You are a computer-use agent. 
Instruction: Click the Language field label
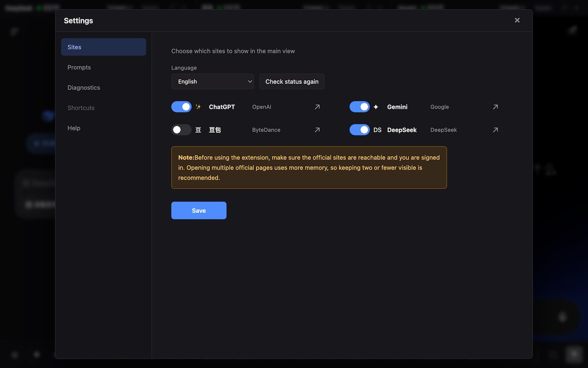[184, 68]
